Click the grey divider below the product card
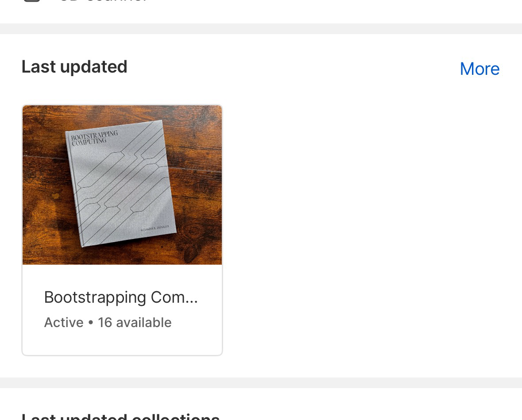The image size is (522, 420). click(x=261, y=383)
